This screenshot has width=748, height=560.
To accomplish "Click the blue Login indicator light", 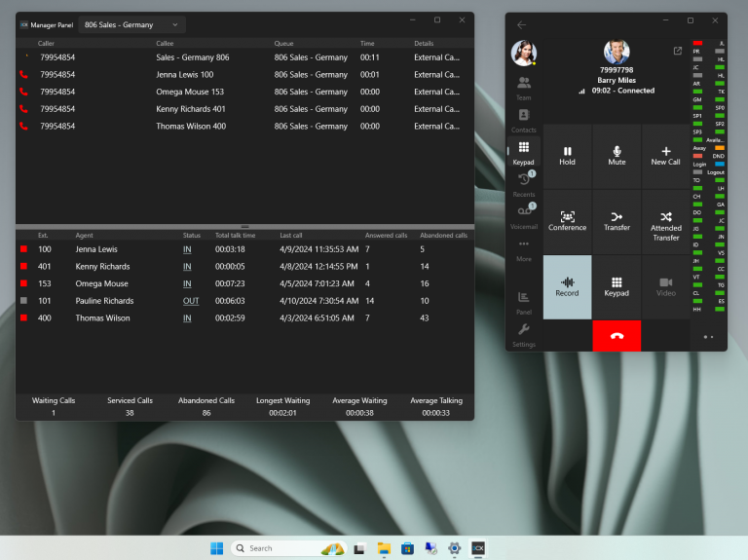I will (720, 164).
